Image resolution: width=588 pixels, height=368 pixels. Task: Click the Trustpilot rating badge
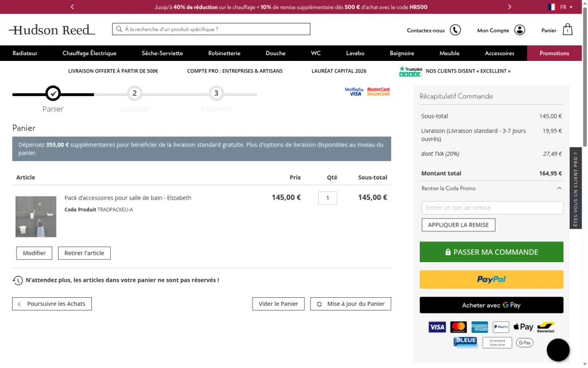(x=411, y=71)
